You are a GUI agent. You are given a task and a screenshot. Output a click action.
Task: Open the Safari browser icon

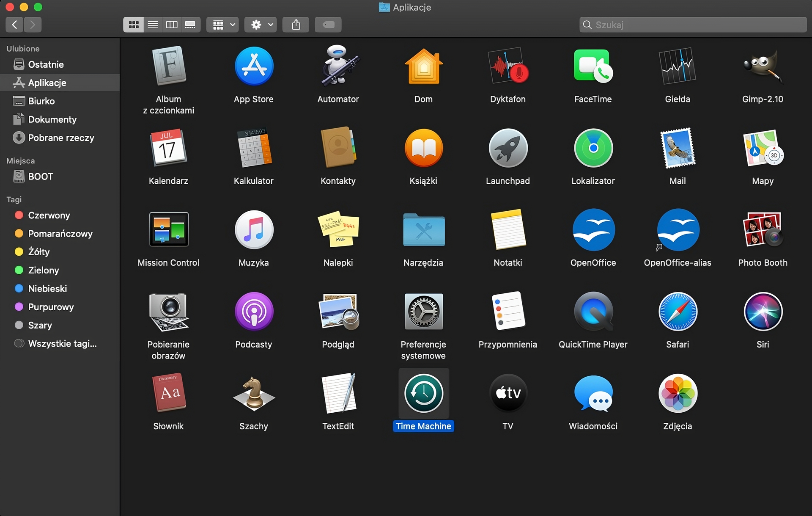pyautogui.click(x=677, y=312)
